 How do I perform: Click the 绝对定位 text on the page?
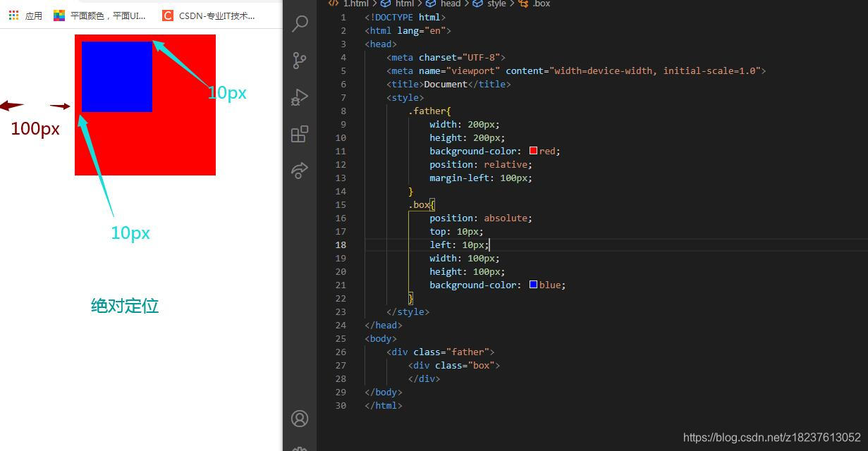pyautogui.click(x=125, y=306)
